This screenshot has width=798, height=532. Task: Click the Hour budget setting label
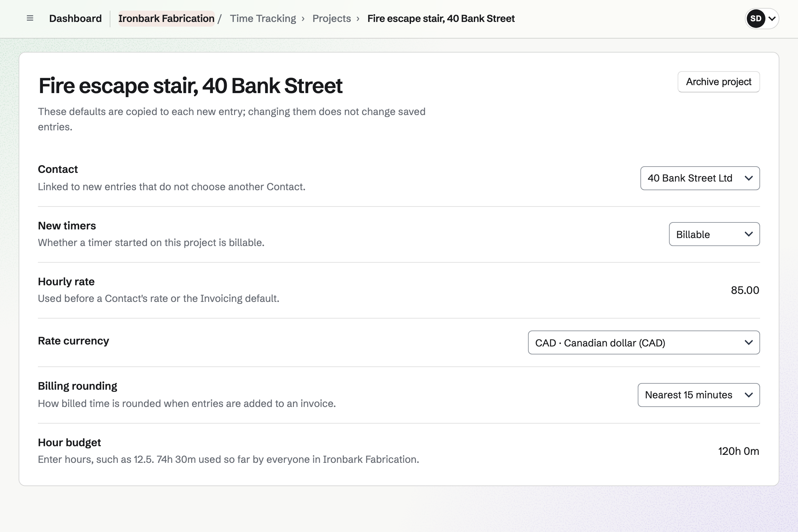point(69,443)
